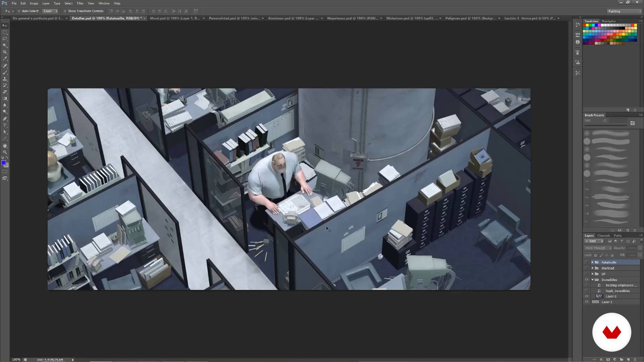Open the Filter menu
Viewport: 644px width, 362px height.
pyautogui.click(x=80, y=3)
